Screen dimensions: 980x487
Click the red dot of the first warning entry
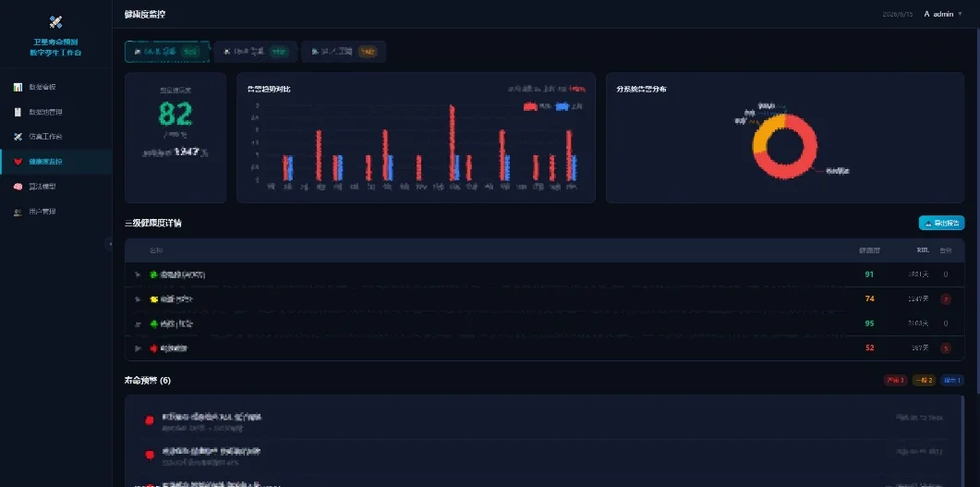click(x=150, y=420)
